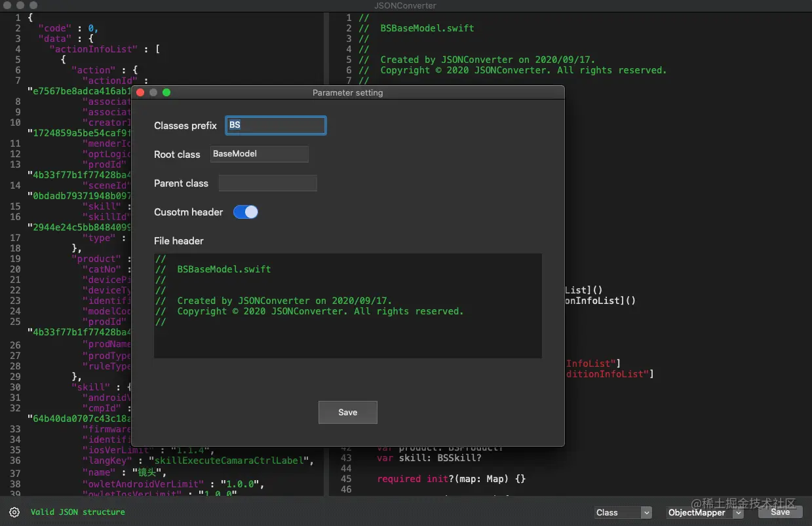This screenshot has height=526, width=812.
Task: Click the Valid JSON structure status text
Action: 77,512
